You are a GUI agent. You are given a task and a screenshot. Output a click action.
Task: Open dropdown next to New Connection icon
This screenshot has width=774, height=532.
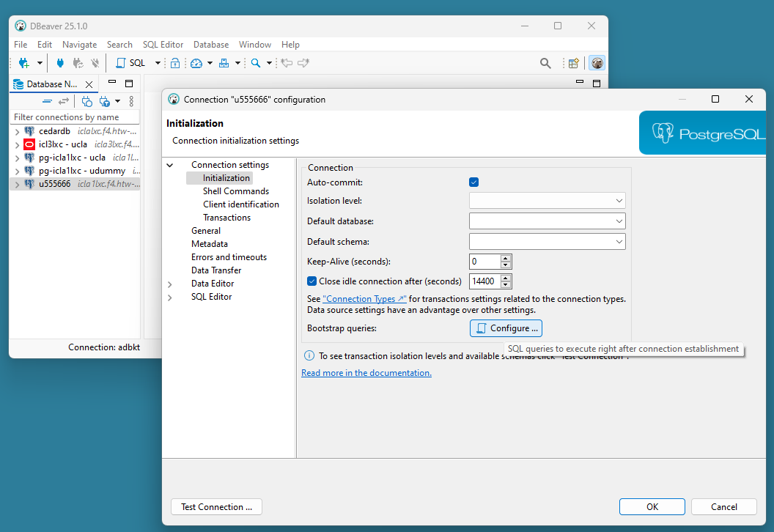40,63
